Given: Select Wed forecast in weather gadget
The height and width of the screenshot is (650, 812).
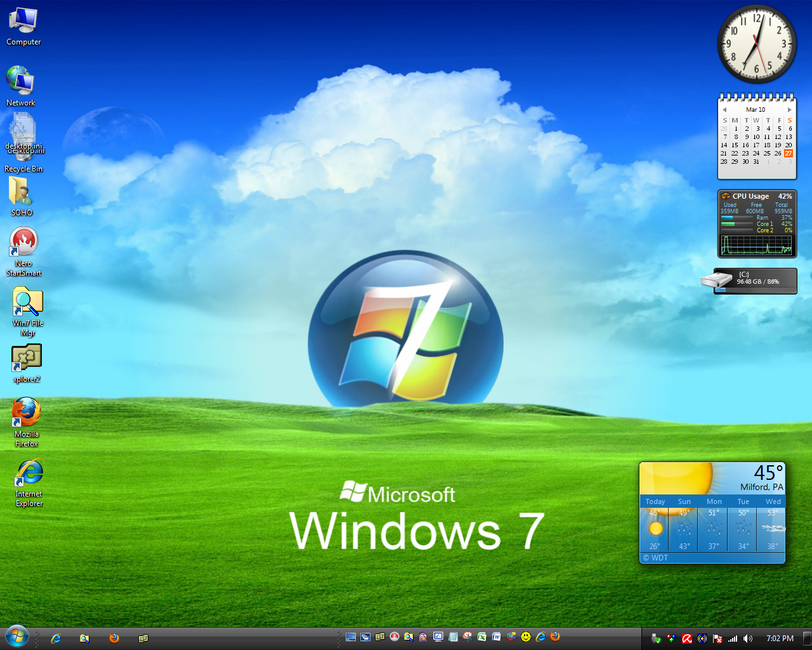Looking at the screenshot, I should pyautogui.click(x=772, y=524).
